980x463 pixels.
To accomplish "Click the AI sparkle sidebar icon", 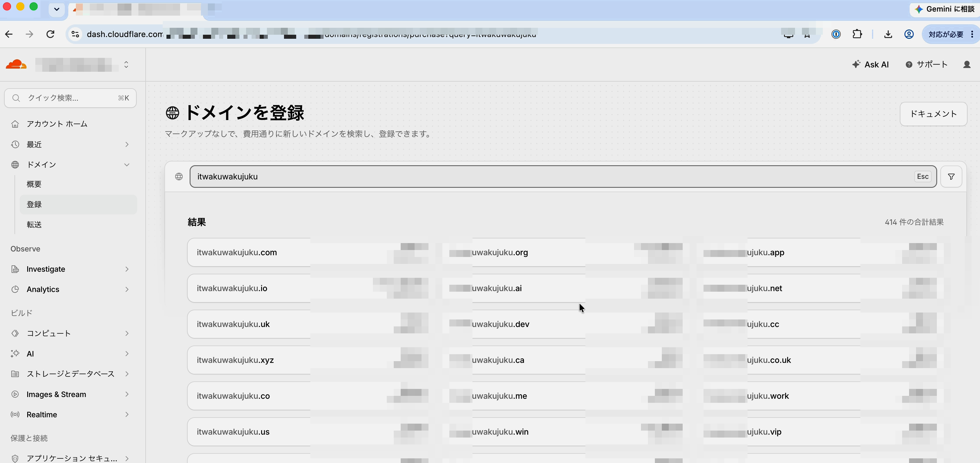I will (15, 354).
